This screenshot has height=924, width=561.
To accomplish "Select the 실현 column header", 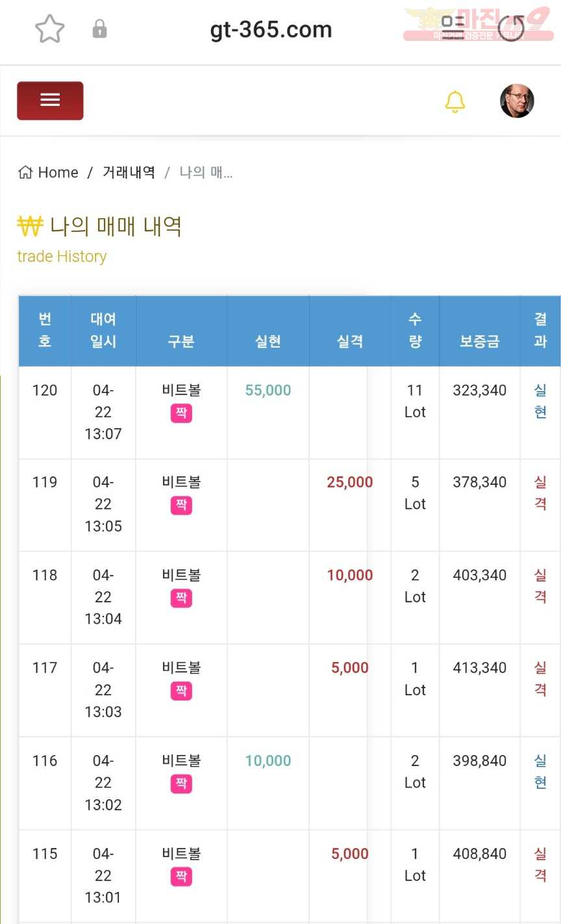I will 268,341.
